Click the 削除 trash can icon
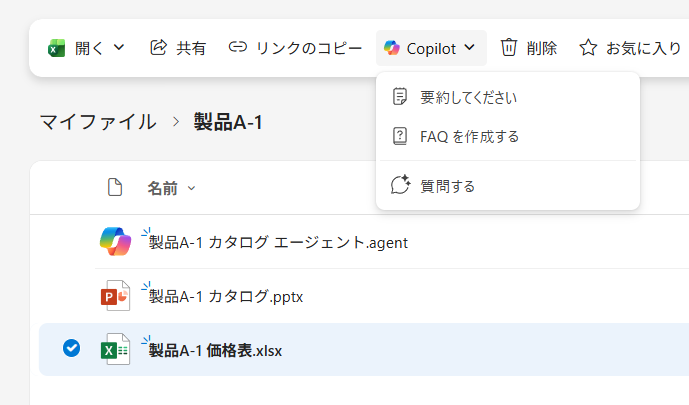 [509, 47]
